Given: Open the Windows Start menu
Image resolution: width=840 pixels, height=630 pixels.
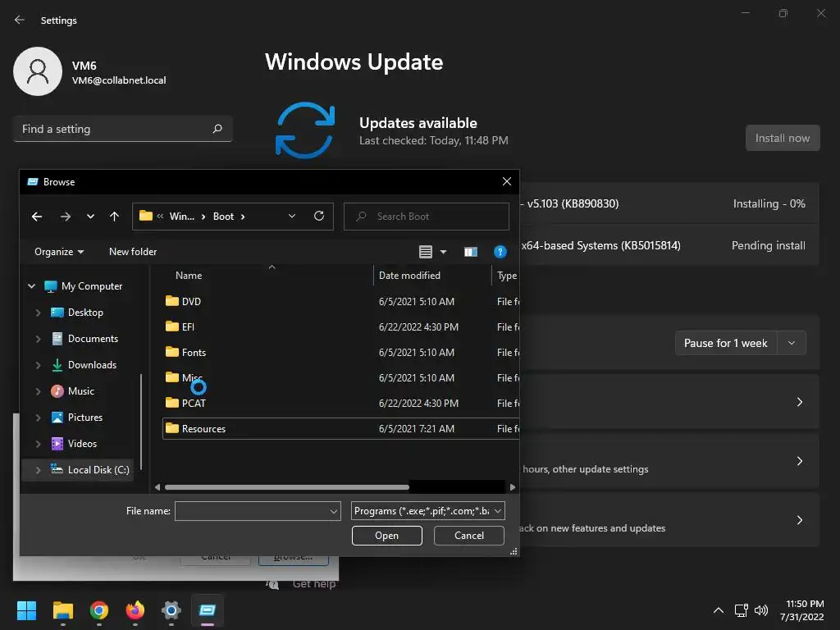Looking at the screenshot, I should coord(26,610).
